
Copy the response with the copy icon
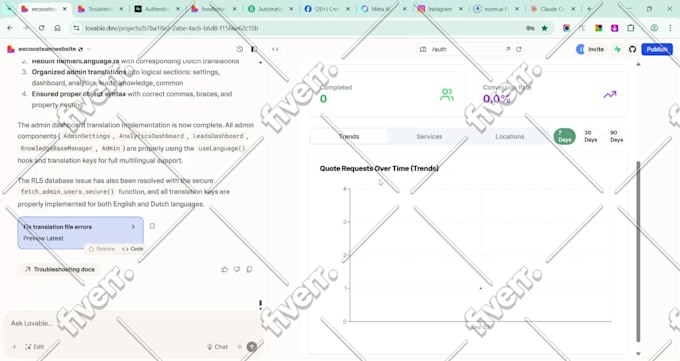coord(249,269)
